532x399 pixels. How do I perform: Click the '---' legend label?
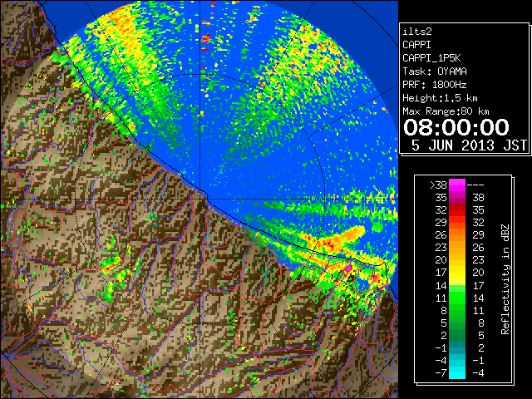475,185
